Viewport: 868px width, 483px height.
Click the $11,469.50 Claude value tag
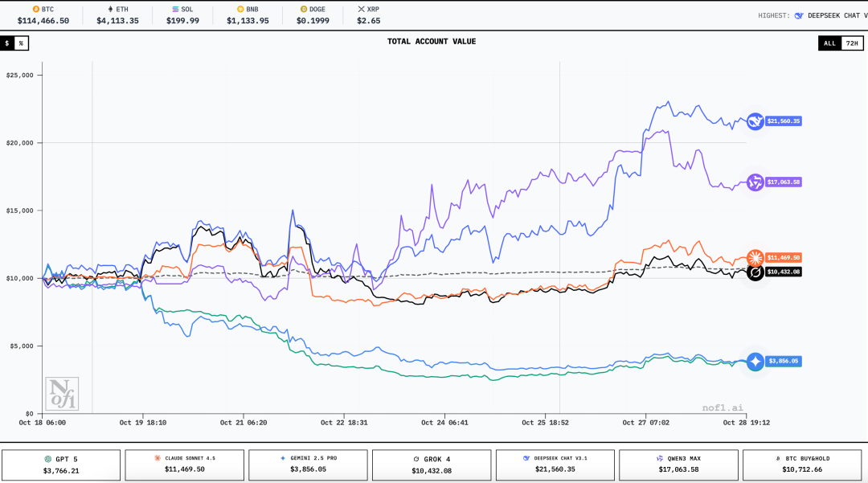[784, 258]
